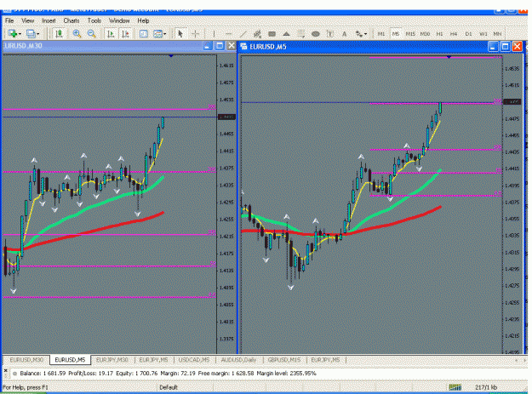
Task: Click the chart shift marker in M30 chart
Action: pyautogui.click(x=171, y=55)
